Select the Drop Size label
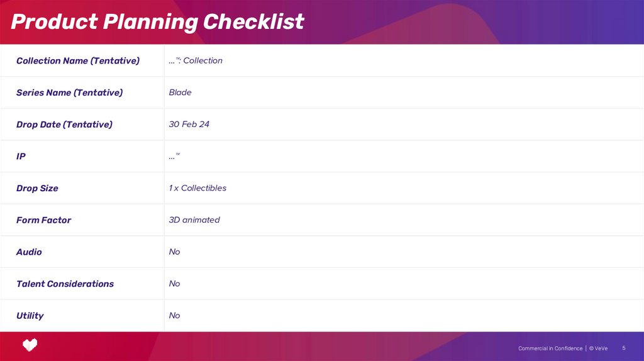644x361 pixels. (37, 188)
